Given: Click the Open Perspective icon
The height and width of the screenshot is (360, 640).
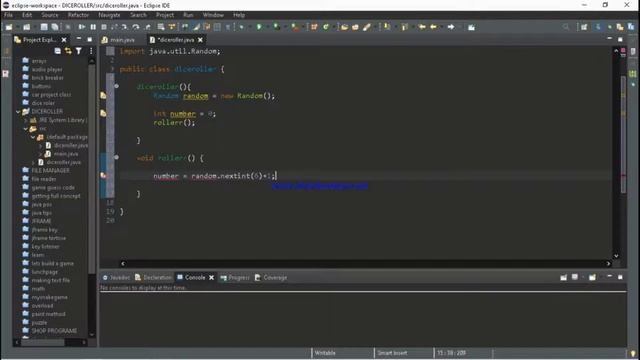Looking at the screenshot, I should point(584,27).
